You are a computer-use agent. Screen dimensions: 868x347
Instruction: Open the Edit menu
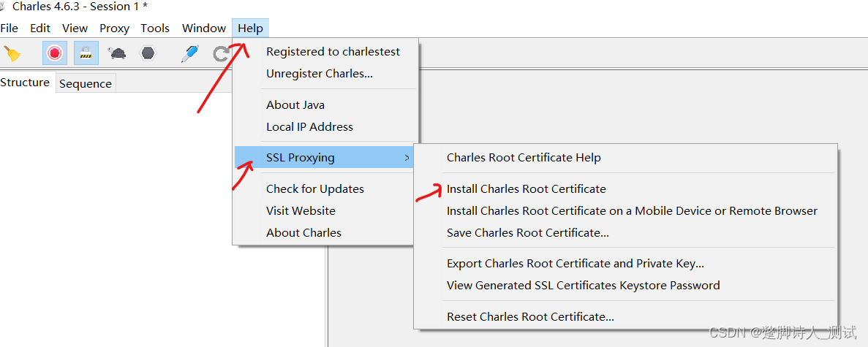pyautogui.click(x=40, y=28)
